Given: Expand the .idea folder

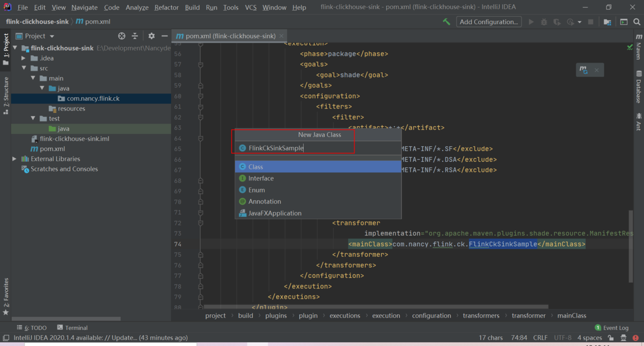Looking at the screenshot, I should click(x=24, y=58).
